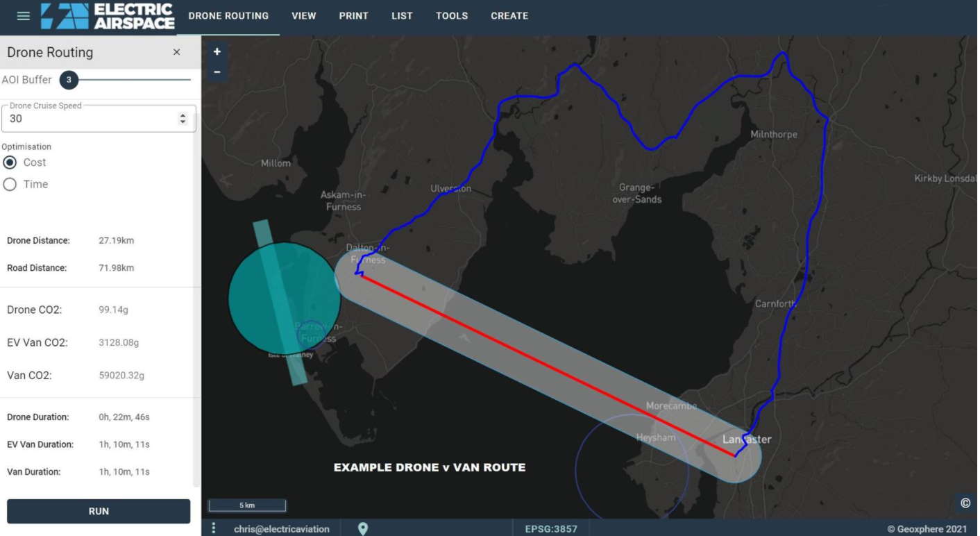The image size is (980, 536).
Task: Open the View menu
Action: (304, 16)
